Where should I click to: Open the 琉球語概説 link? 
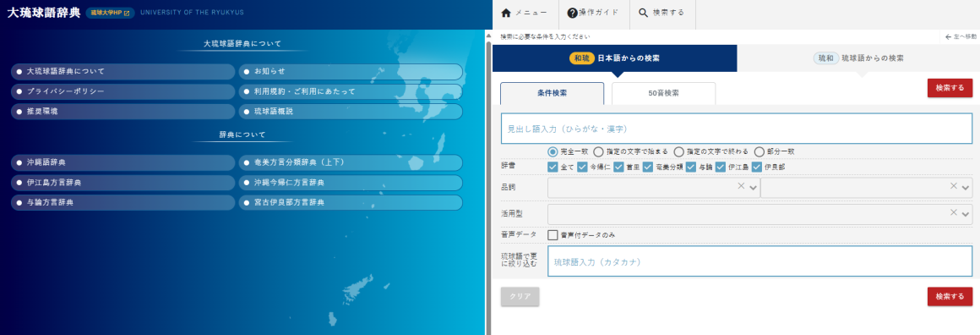coord(351,112)
